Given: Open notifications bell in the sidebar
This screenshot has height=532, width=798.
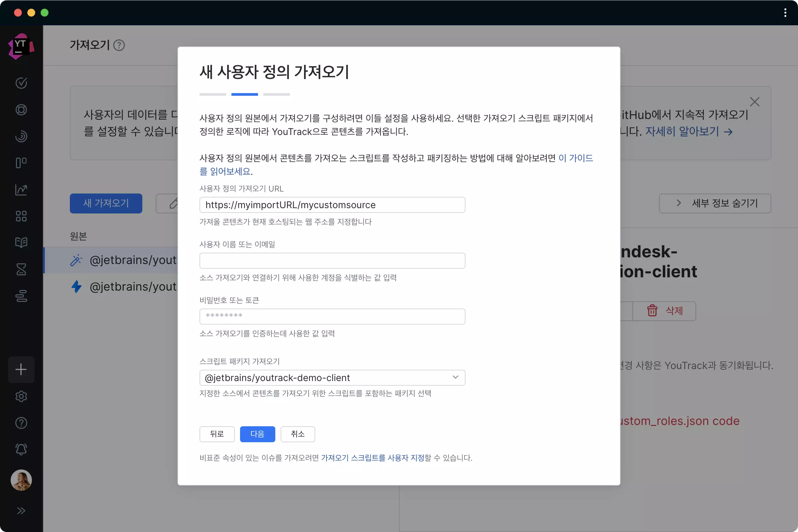Looking at the screenshot, I should click(21, 449).
